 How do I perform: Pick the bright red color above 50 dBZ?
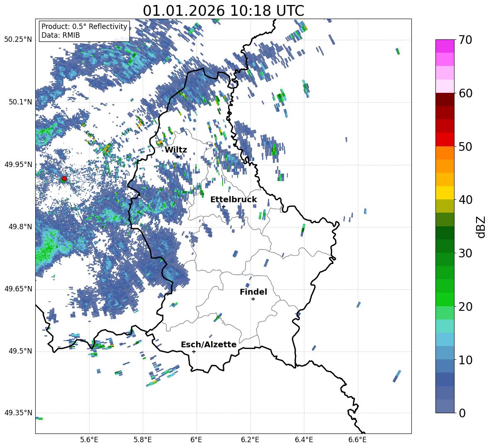point(445,139)
